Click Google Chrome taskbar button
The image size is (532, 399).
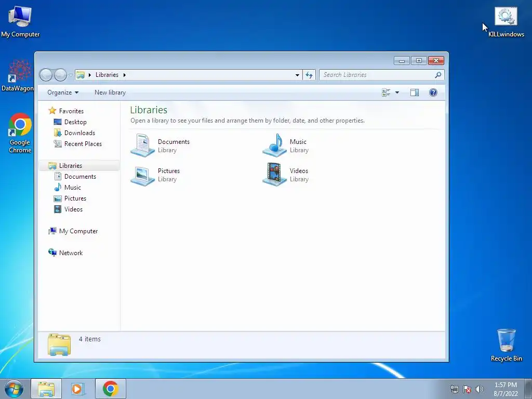(x=111, y=389)
